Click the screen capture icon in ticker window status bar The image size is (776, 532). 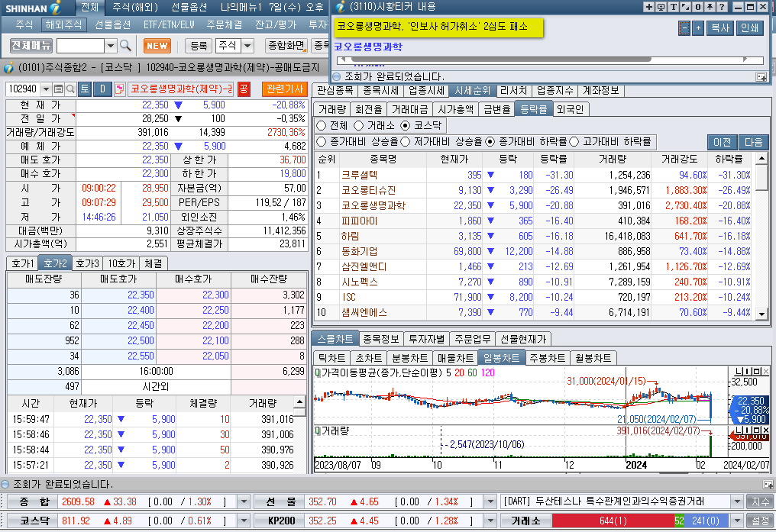click(761, 76)
